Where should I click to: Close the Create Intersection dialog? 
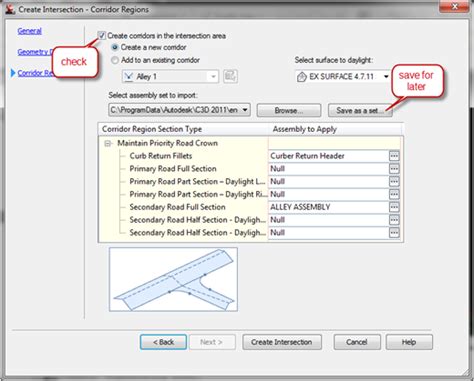click(454, 6)
